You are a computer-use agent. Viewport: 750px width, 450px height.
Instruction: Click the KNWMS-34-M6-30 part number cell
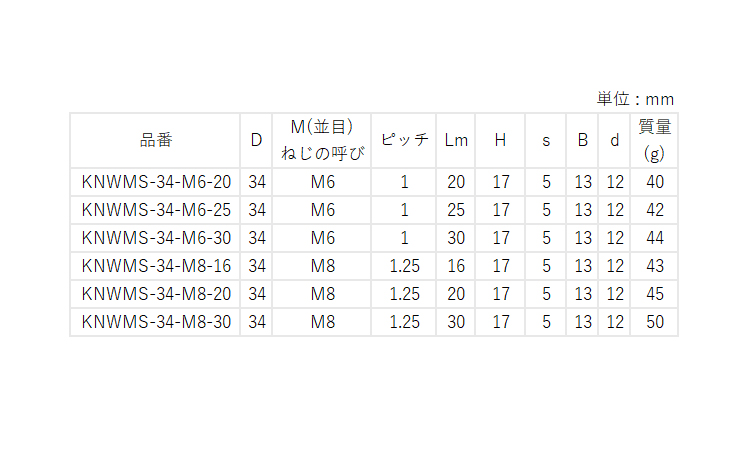[x=155, y=238]
